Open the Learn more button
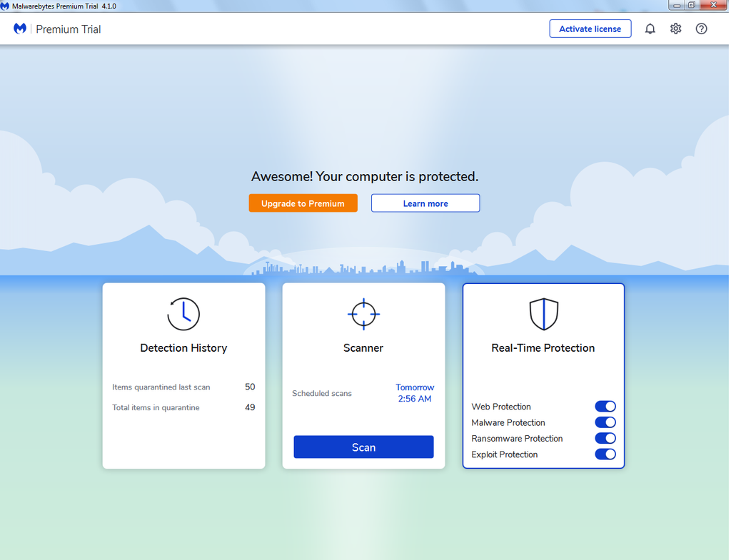 (425, 203)
